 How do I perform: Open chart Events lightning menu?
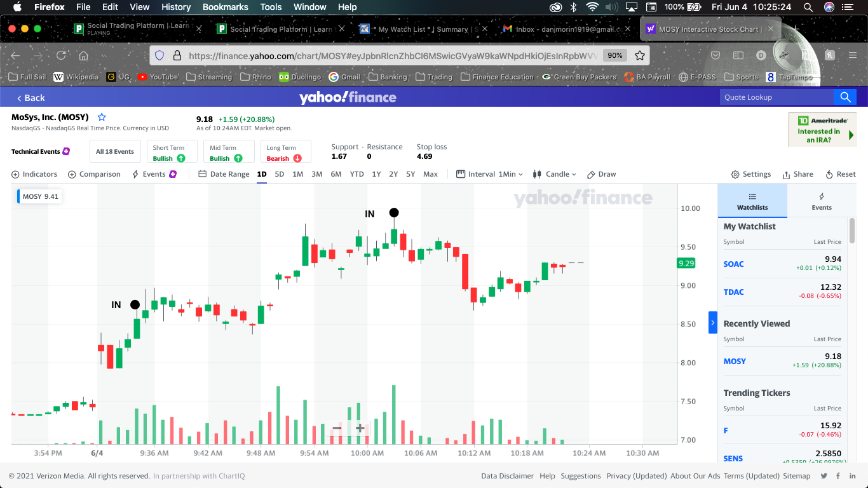154,174
